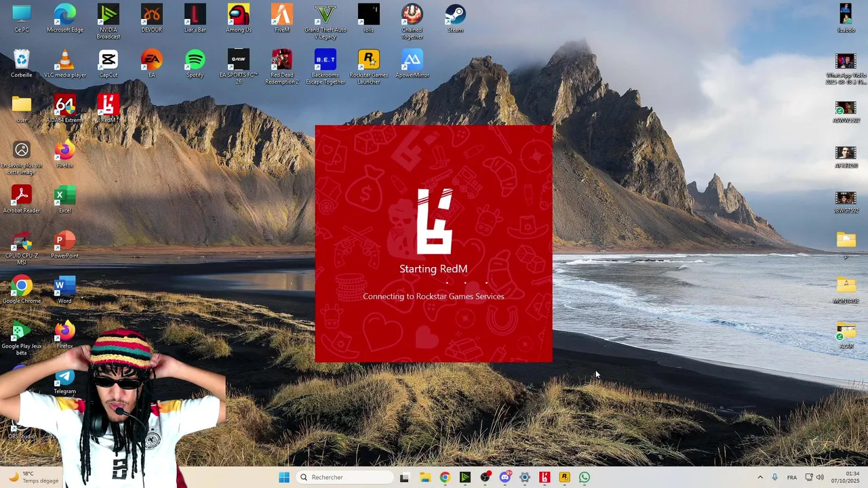Click the EA app desktop icon

point(152,64)
